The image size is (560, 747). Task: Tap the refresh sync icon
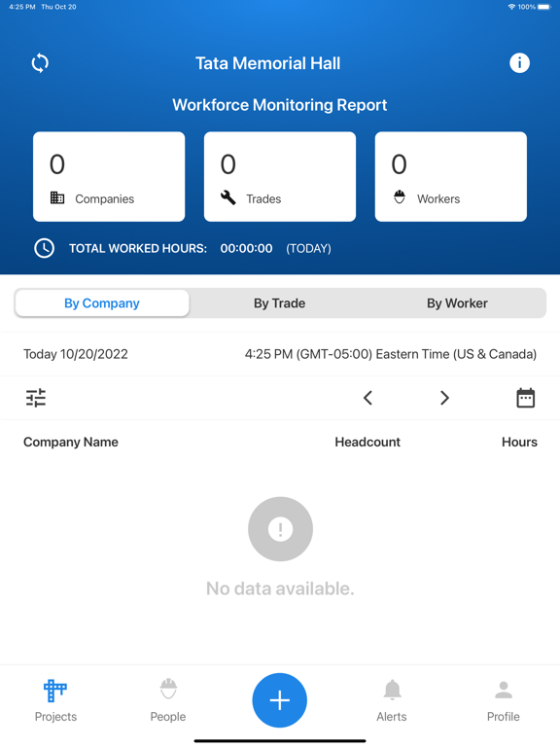[x=40, y=63]
